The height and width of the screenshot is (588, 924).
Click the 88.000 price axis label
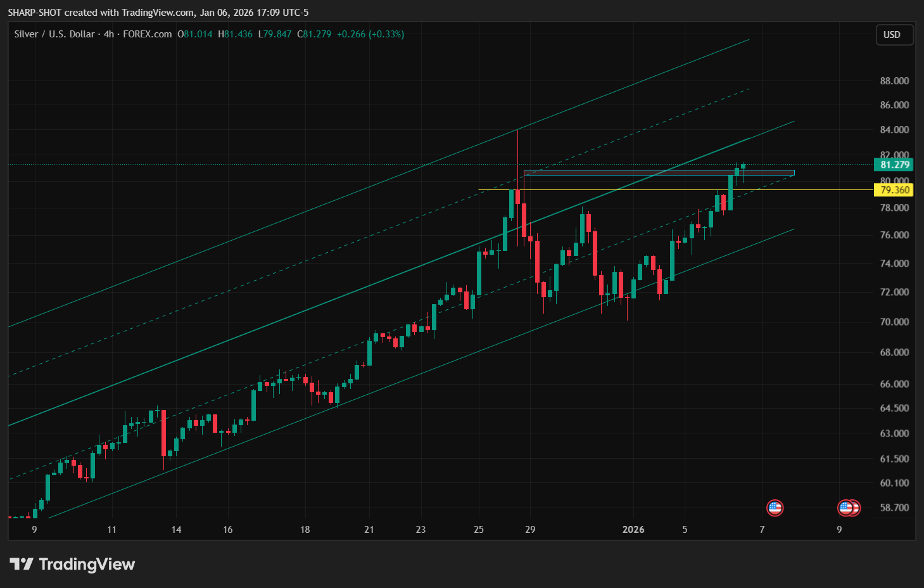(x=894, y=81)
